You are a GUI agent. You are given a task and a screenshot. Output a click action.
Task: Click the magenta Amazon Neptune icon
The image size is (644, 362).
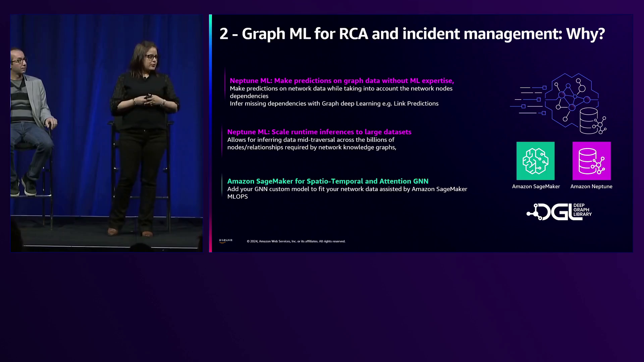pos(591,161)
